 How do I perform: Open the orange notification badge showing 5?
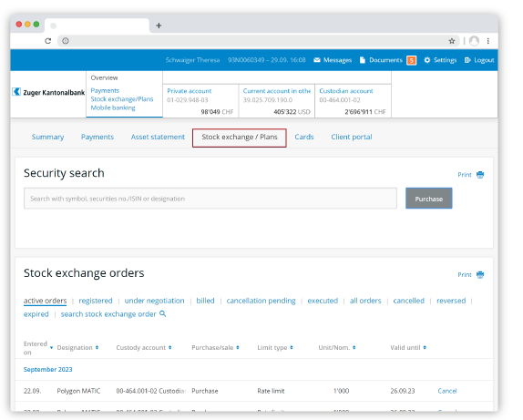click(411, 60)
